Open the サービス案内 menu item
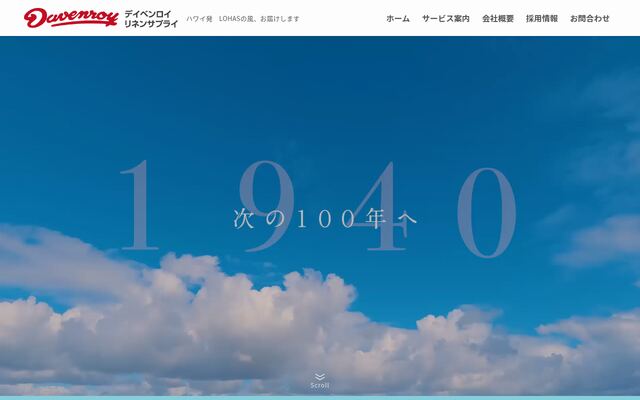The image size is (640, 400). [x=446, y=18]
